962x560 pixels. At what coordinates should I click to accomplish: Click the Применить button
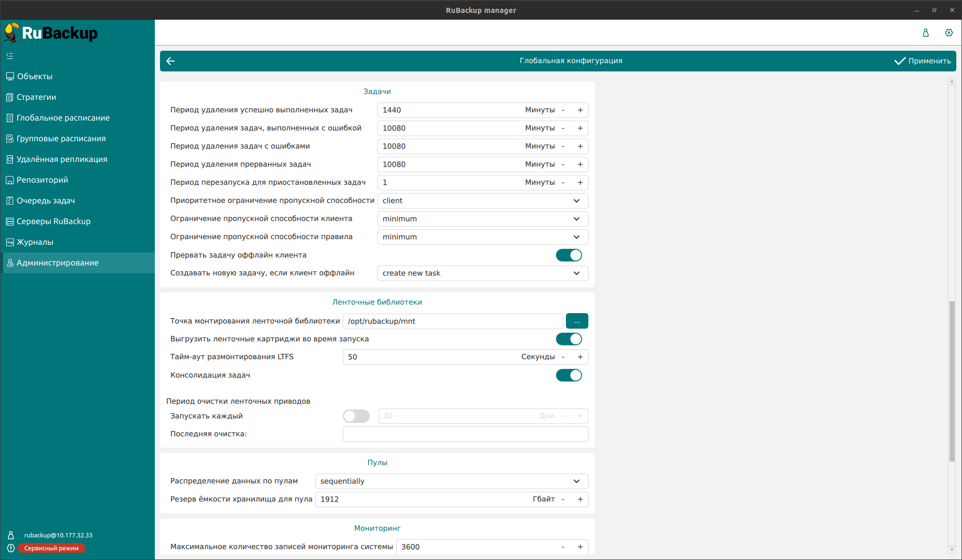923,61
